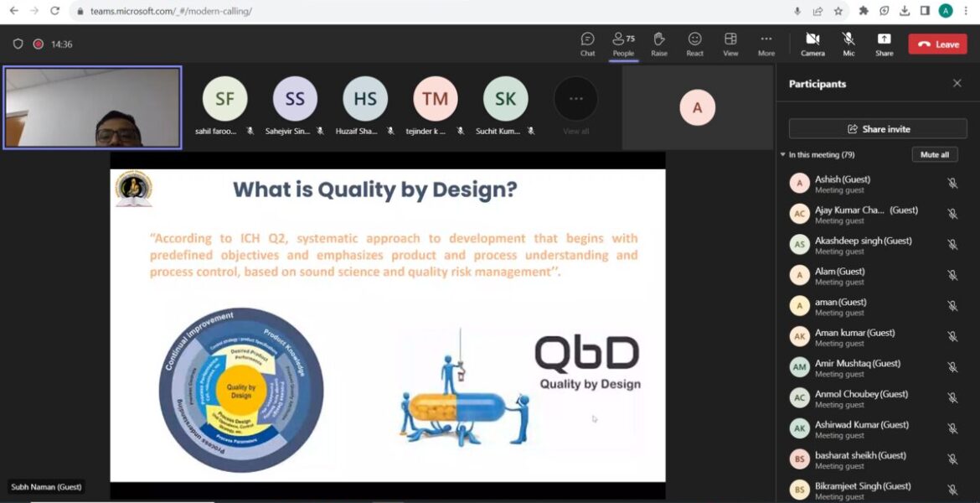Bookmark this page with the star icon
Viewport: 980px width, 503px height.
tap(838, 11)
